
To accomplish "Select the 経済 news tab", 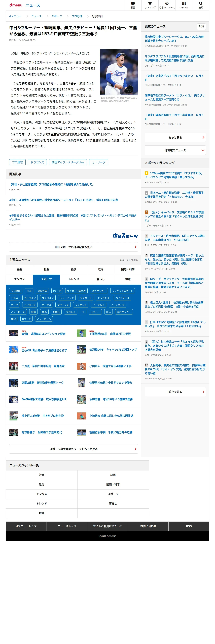I will (x=74, y=270).
